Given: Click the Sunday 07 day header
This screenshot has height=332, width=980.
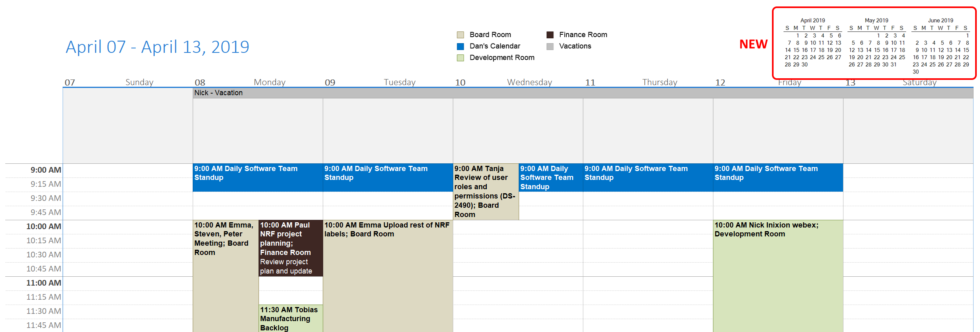Looking at the screenshot, I should coord(128,82).
